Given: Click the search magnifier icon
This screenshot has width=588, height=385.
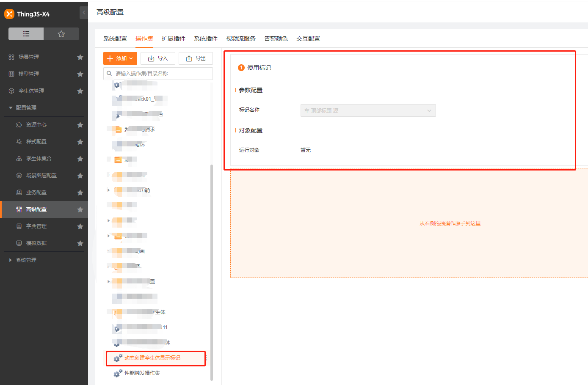Looking at the screenshot, I should click(109, 74).
